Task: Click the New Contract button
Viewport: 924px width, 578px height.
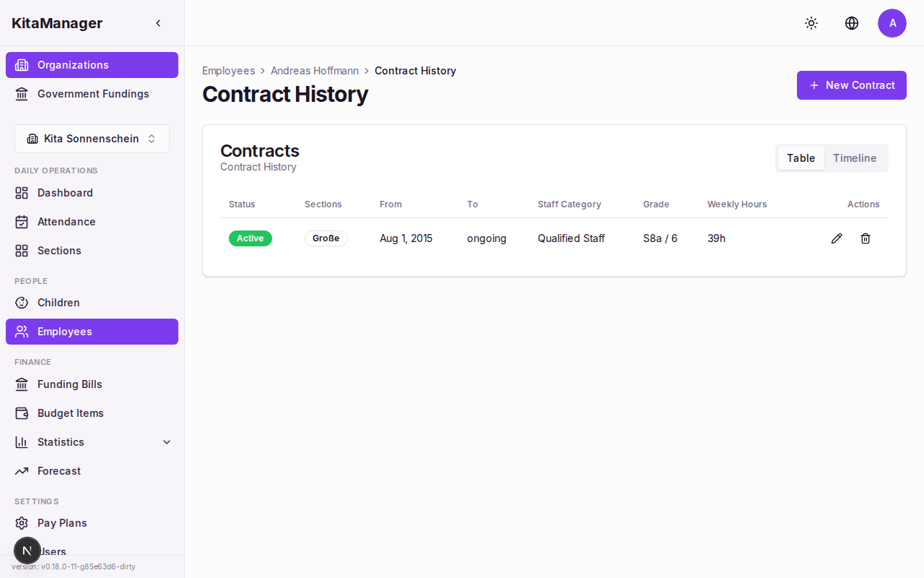Action: point(852,85)
